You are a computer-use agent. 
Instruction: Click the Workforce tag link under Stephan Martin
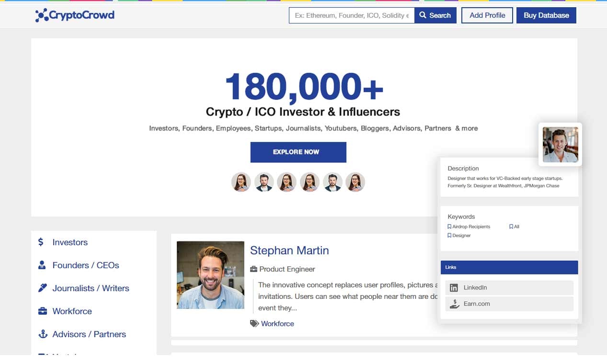(277, 324)
